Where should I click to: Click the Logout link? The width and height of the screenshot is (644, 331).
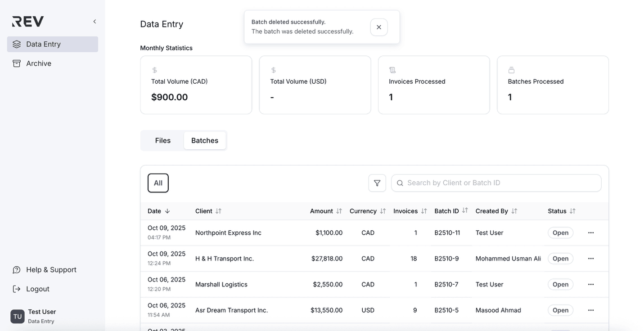coord(38,289)
